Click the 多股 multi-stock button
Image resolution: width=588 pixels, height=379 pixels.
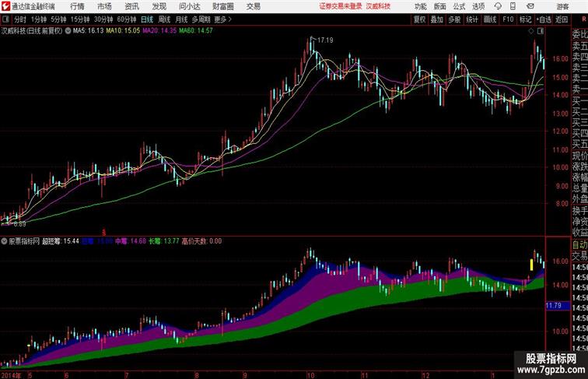pyautogui.click(x=454, y=19)
